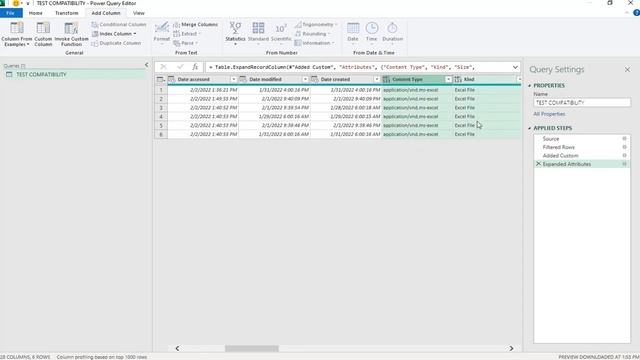Open Extract dropdown
The width and height of the screenshot is (640, 360).
pos(187,34)
